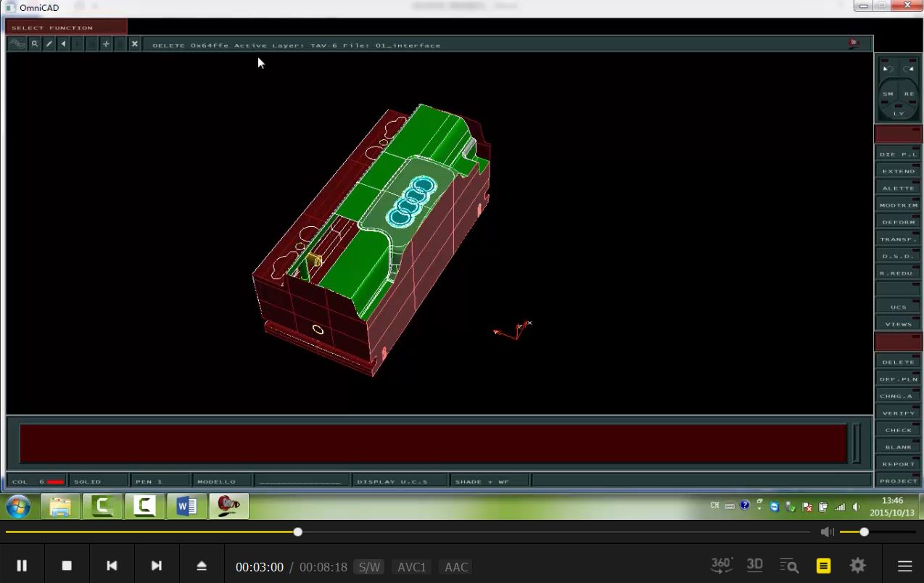Toggle the 3D video mode

tap(755, 565)
